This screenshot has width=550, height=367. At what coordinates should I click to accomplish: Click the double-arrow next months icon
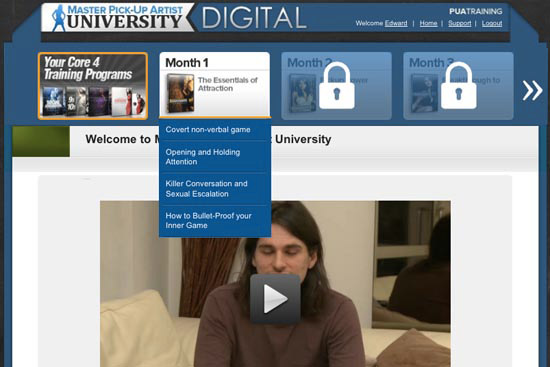(x=532, y=91)
